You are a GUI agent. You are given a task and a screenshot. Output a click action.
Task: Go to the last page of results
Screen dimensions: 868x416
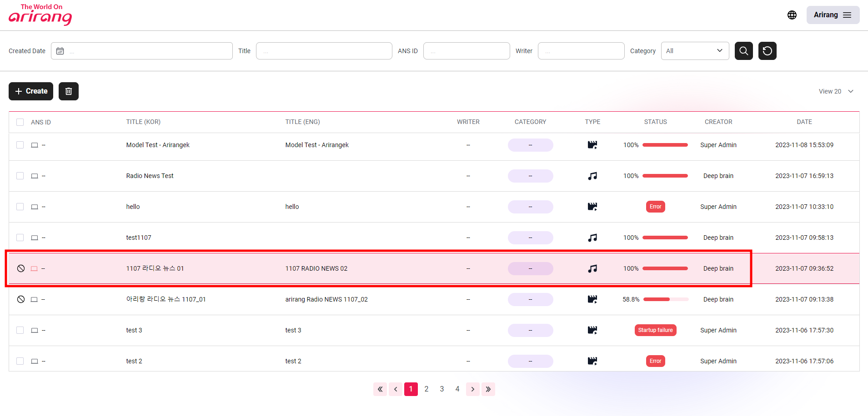point(488,389)
